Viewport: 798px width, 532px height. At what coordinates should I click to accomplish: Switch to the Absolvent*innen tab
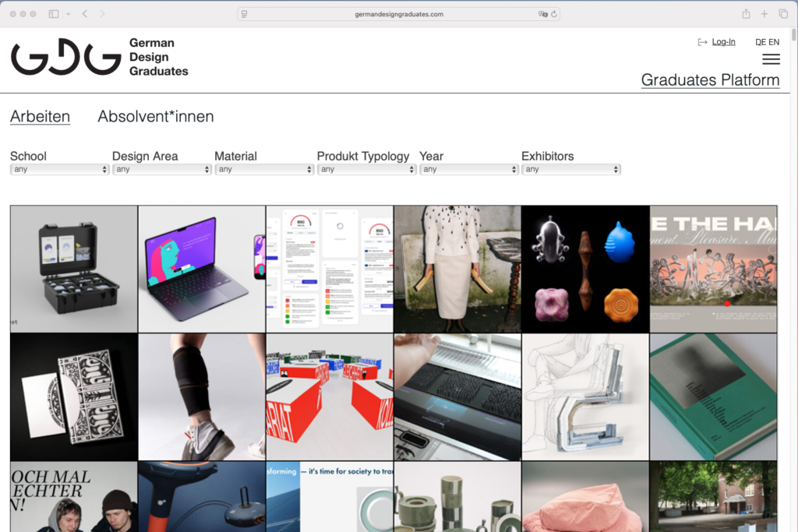click(x=155, y=117)
